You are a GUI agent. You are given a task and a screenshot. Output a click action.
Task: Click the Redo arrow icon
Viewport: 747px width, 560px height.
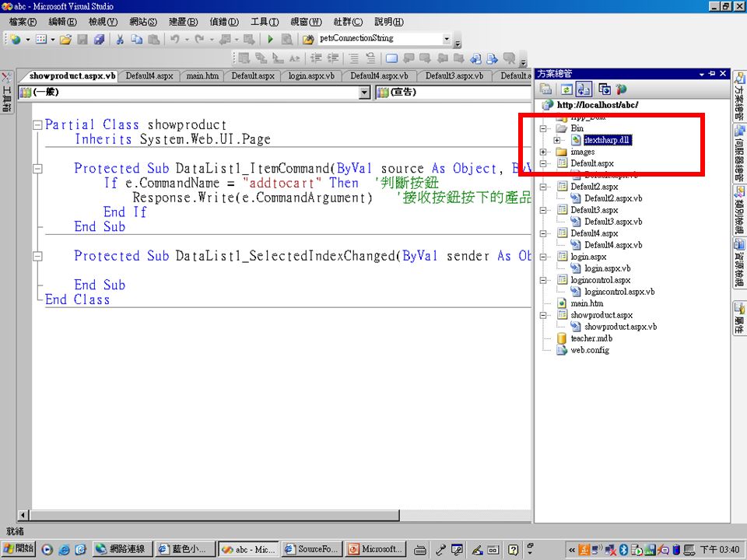point(200,40)
